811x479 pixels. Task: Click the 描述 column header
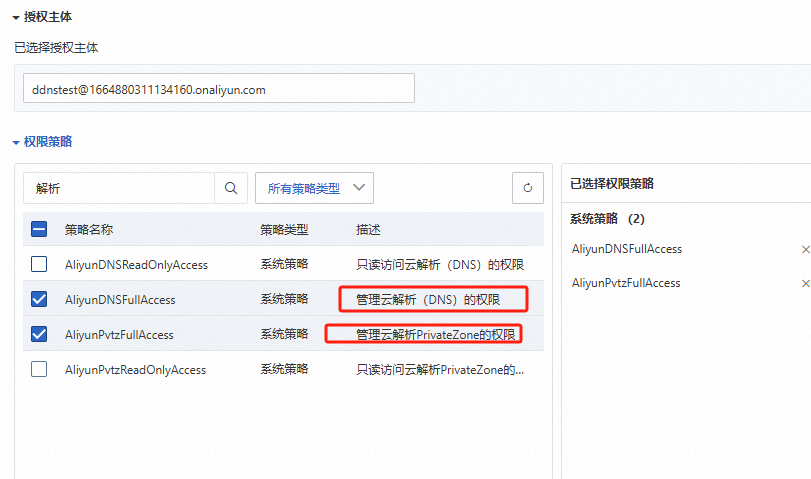coord(368,230)
